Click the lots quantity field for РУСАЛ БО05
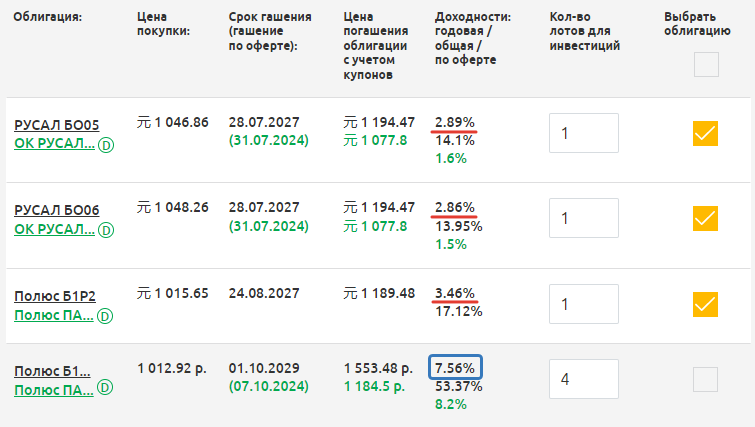Viewport: 755px width, 427px height. click(x=584, y=133)
